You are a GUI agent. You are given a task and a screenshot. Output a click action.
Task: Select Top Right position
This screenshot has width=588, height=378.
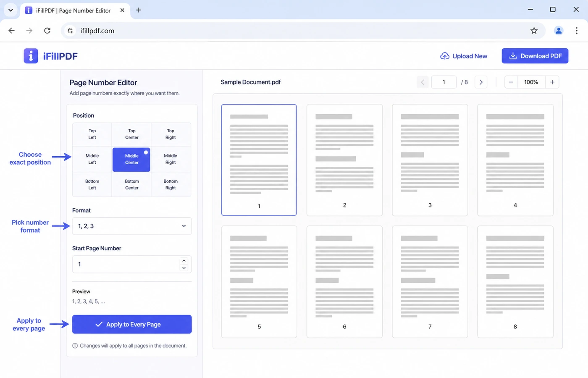click(x=171, y=134)
